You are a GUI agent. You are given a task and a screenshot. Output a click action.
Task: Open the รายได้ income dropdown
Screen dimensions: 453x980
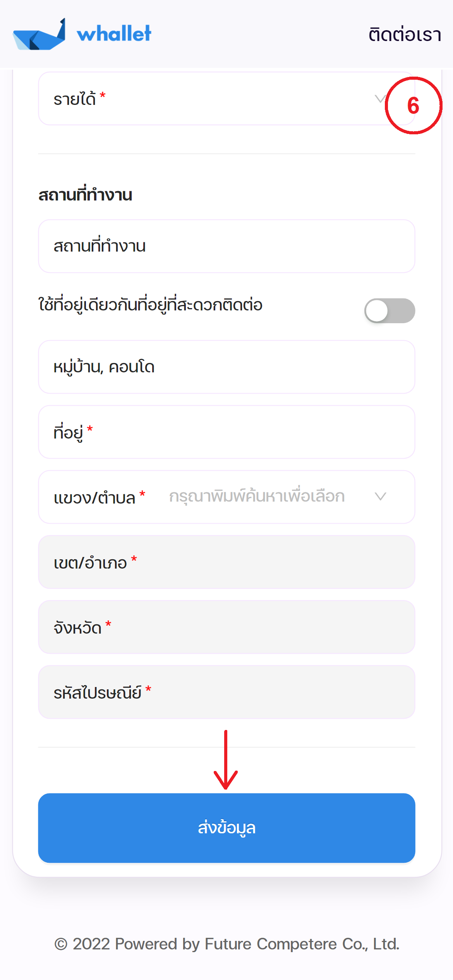(x=209, y=99)
